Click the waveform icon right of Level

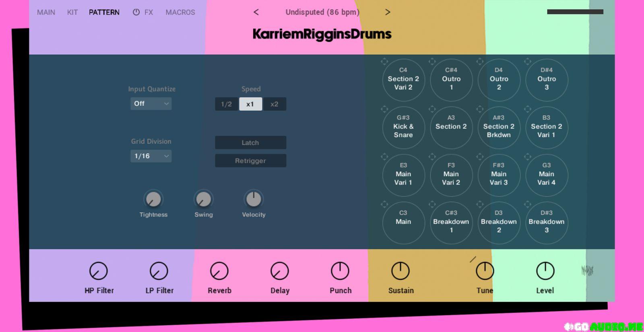pos(587,271)
